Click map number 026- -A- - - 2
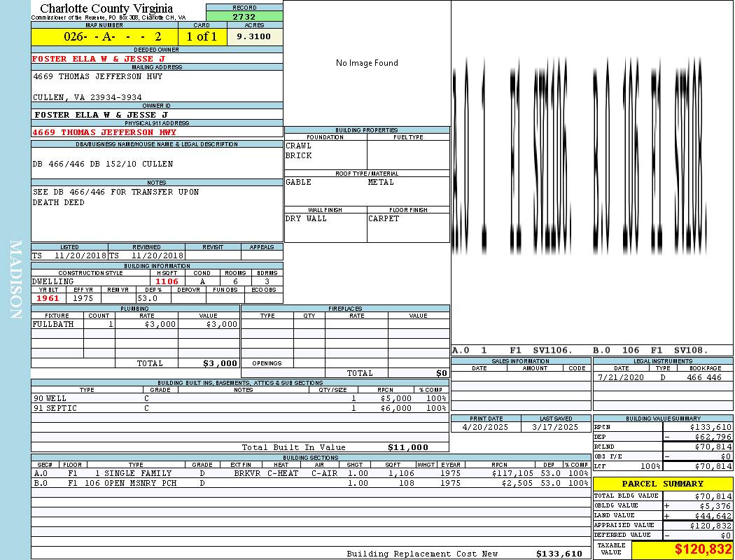 pyautogui.click(x=113, y=36)
